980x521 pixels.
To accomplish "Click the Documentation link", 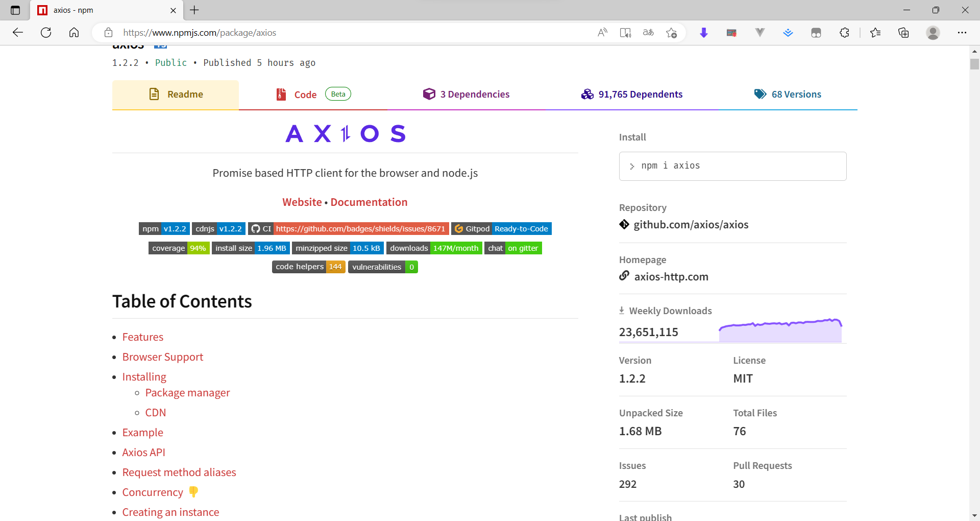I will point(369,202).
